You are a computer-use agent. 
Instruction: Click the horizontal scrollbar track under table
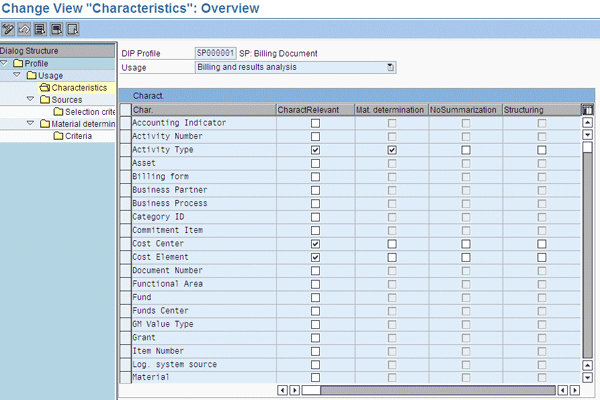pos(438,390)
